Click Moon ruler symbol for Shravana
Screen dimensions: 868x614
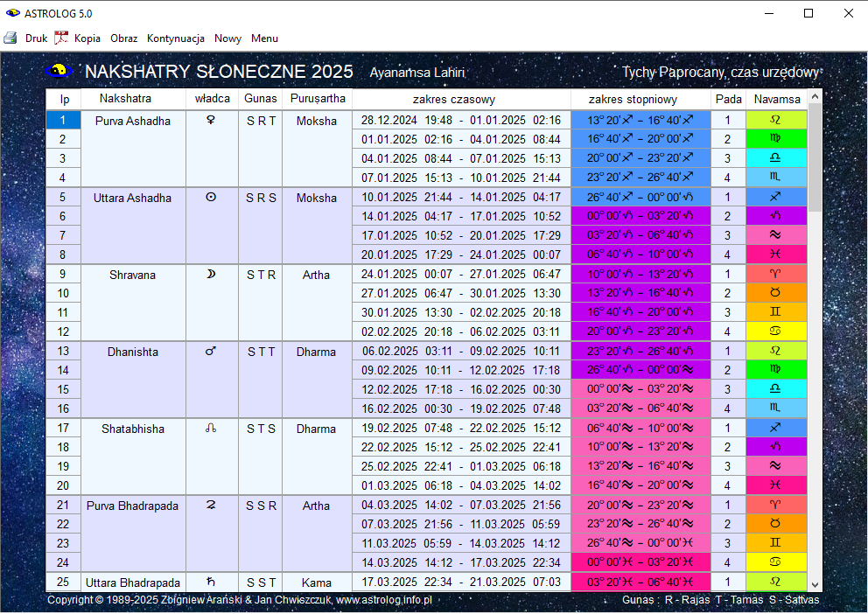click(211, 275)
